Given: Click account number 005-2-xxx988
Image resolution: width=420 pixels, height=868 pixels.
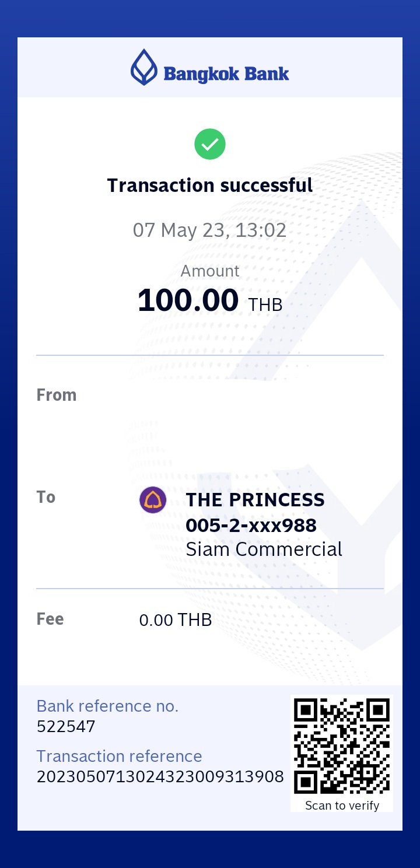Looking at the screenshot, I should pyautogui.click(x=251, y=526).
